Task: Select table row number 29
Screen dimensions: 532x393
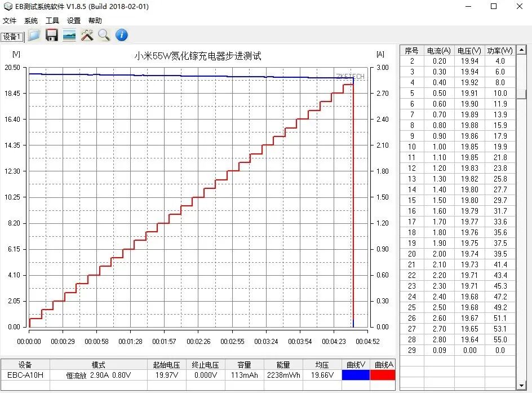Action: 458,350
